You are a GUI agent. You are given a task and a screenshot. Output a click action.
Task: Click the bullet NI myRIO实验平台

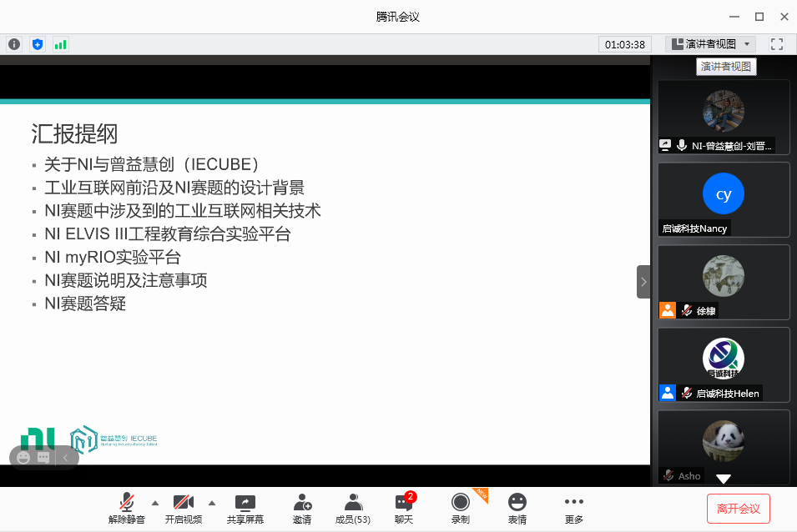[113, 258]
